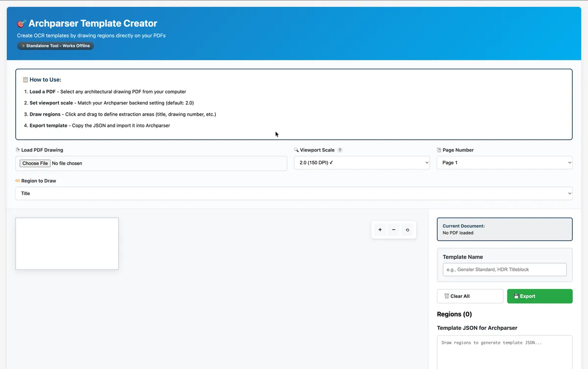Click the Standalone Tool Works Offline badge

[x=55, y=46]
